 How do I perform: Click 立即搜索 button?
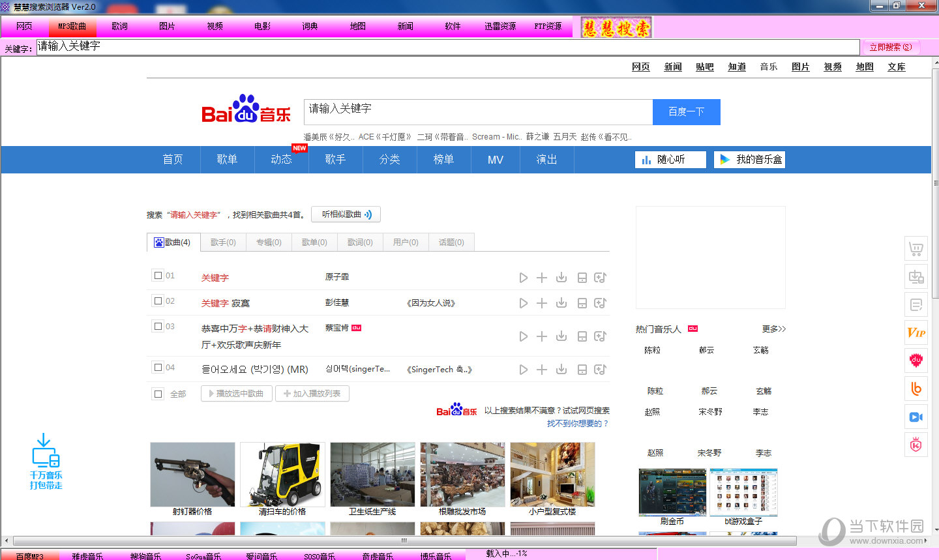(x=890, y=47)
